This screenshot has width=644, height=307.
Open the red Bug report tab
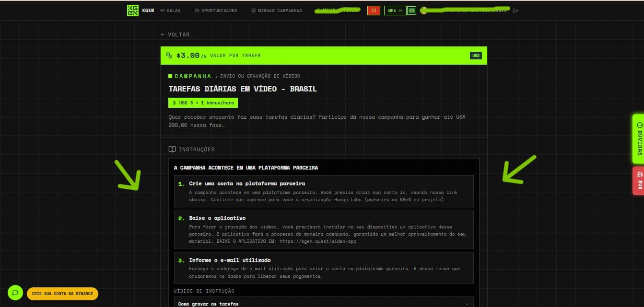point(638,181)
